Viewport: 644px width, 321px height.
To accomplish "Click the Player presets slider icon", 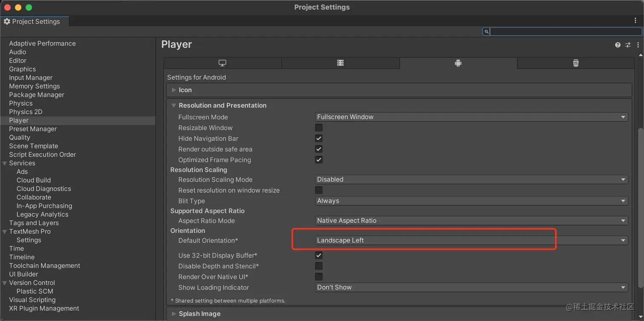I will [628, 45].
